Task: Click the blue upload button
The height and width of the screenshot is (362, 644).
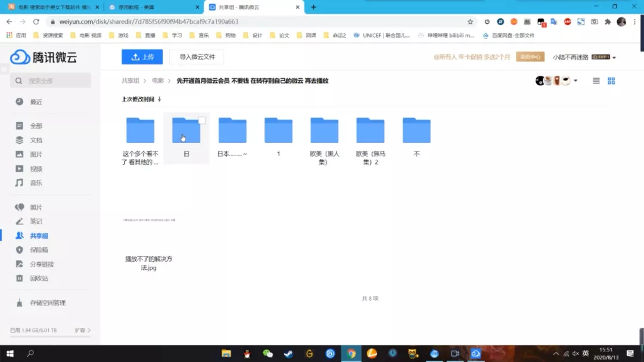Action: tap(142, 57)
